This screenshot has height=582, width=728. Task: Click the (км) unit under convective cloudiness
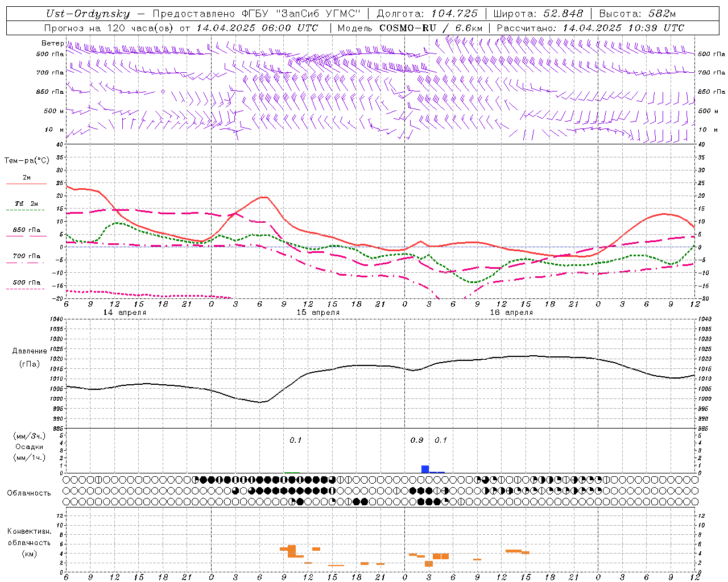point(29,554)
